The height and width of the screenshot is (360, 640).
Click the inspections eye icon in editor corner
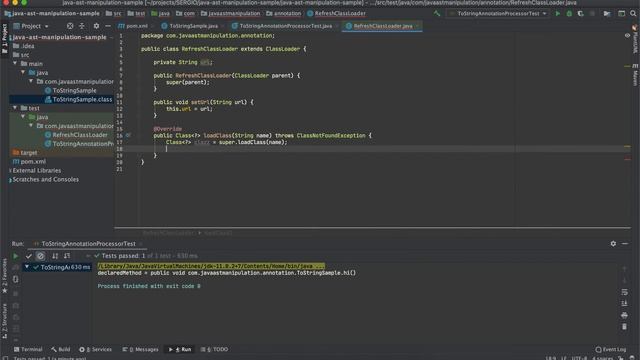pos(627,36)
